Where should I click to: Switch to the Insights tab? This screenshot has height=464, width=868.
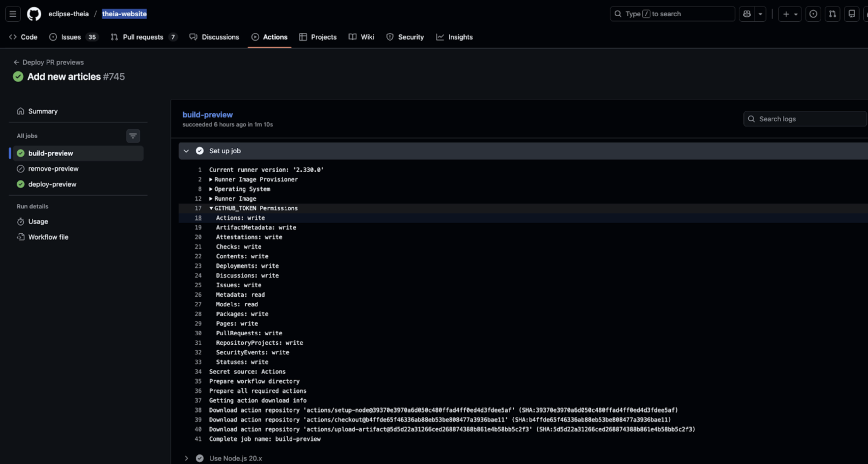(x=460, y=37)
